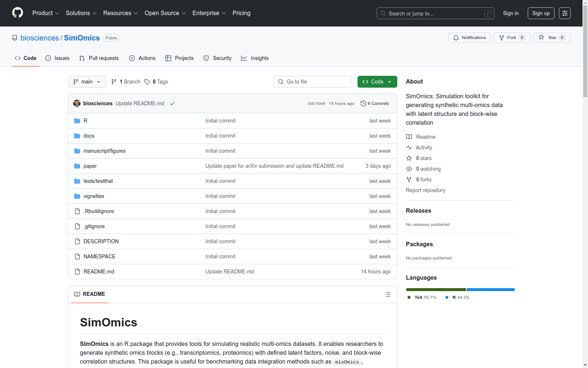Expand the Enterprise menu

point(209,13)
